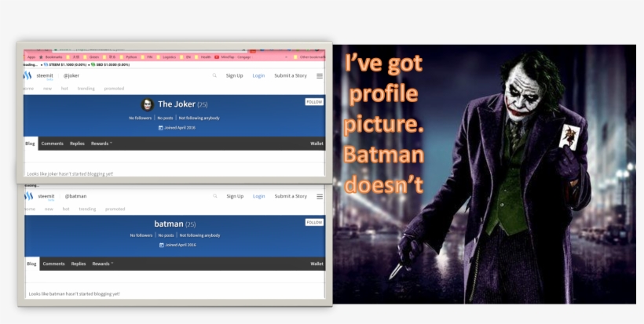The width and height of the screenshot is (644, 324).
Task: Go to new posts on the @joker page
Action: (48, 89)
